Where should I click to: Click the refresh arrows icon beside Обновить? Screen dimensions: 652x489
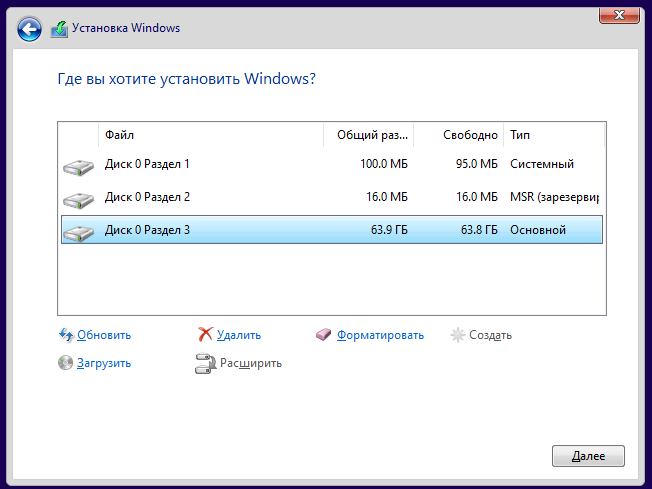coord(66,335)
